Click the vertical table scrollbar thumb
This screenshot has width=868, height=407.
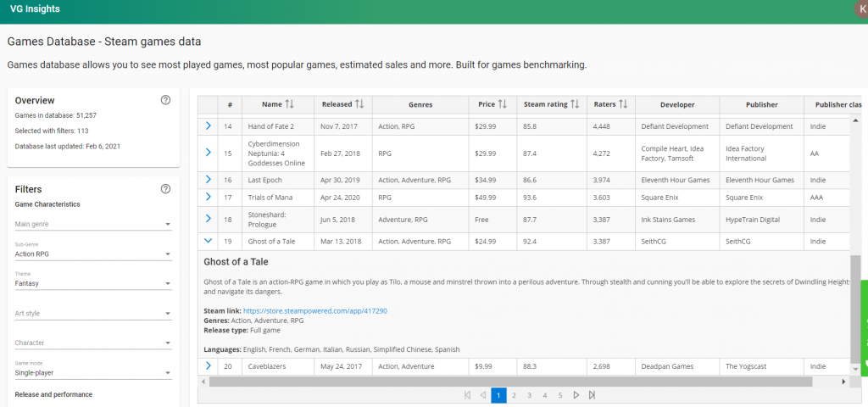tap(854, 309)
